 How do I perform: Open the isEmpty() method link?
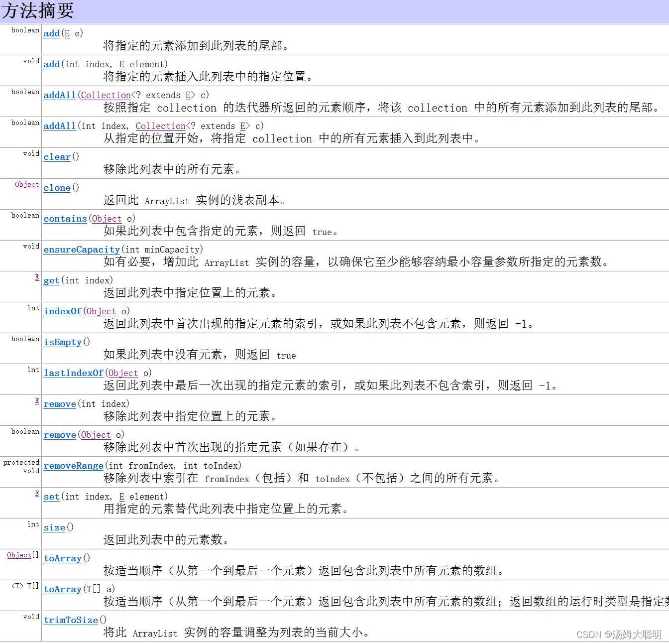click(x=63, y=342)
